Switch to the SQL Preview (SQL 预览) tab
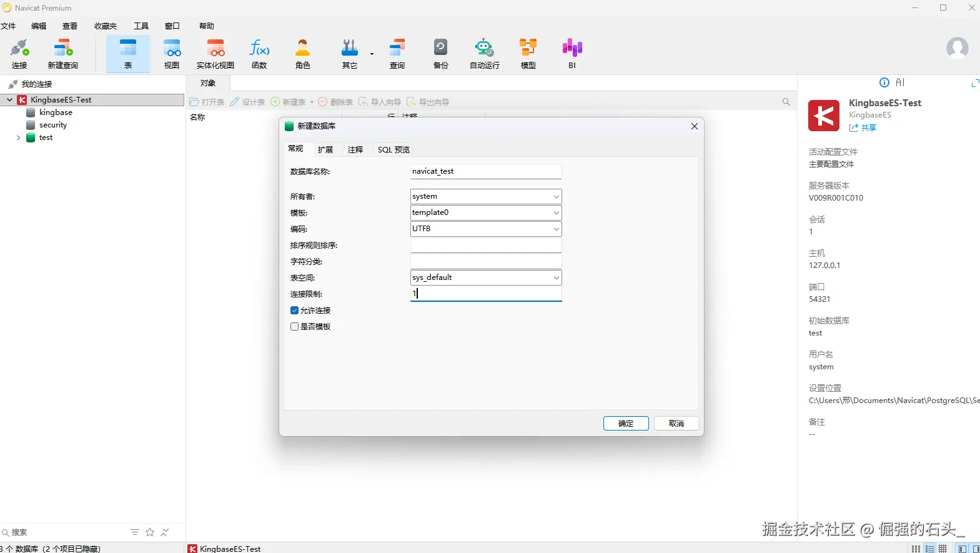Image resolution: width=980 pixels, height=553 pixels. pyautogui.click(x=393, y=150)
